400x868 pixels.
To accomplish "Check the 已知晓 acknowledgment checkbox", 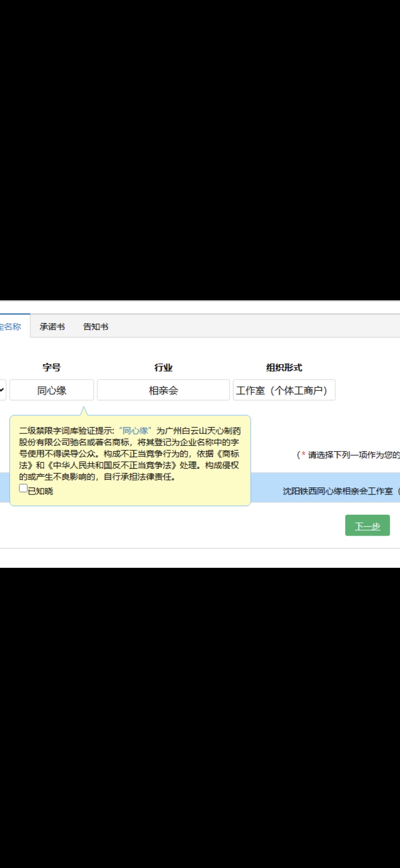I will pyautogui.click(x=23, y=488).
